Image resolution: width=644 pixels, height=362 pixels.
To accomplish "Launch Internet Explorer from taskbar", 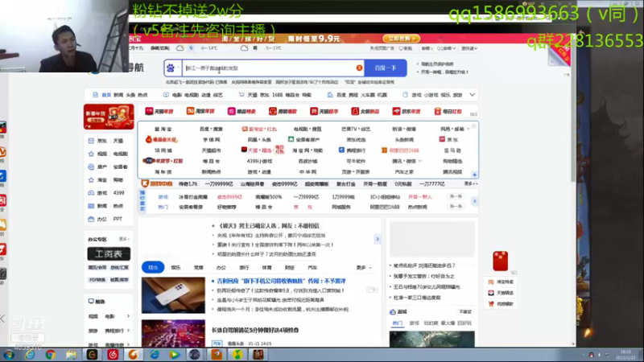I will [x=30, y=355].
